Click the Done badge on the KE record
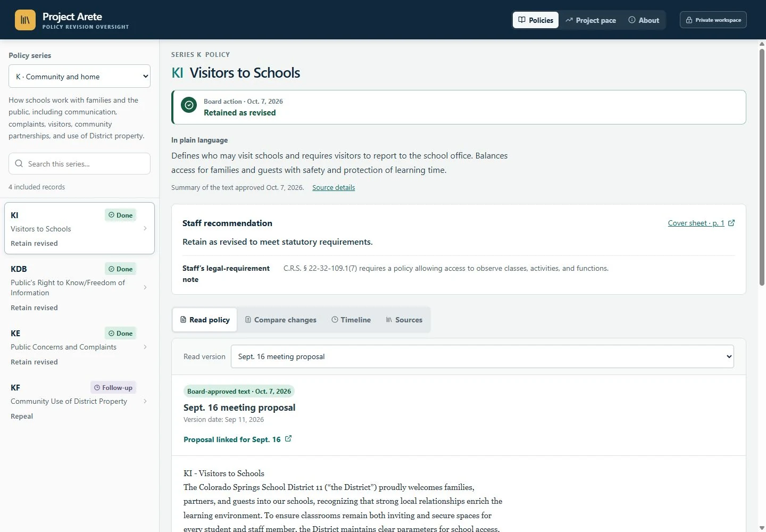The height and width of the screenshot is (532, 766). (121, 334)
